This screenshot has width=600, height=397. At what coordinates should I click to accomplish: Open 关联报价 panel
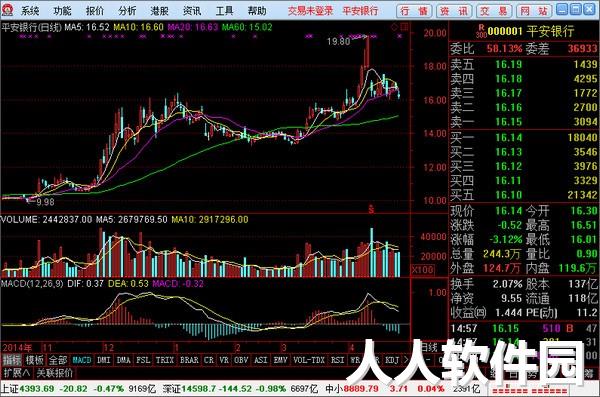point(54,372)
